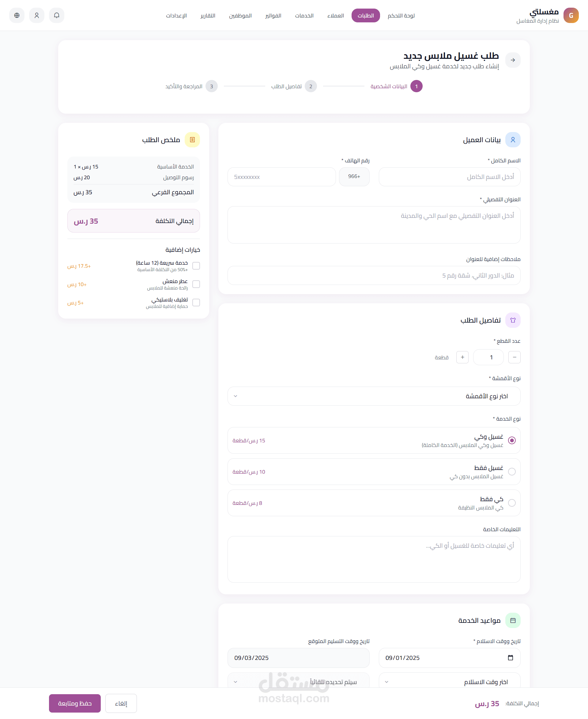Click the notifications bell icon
The height and width of the screenshot is (719, 588).
tap(57, 15)
